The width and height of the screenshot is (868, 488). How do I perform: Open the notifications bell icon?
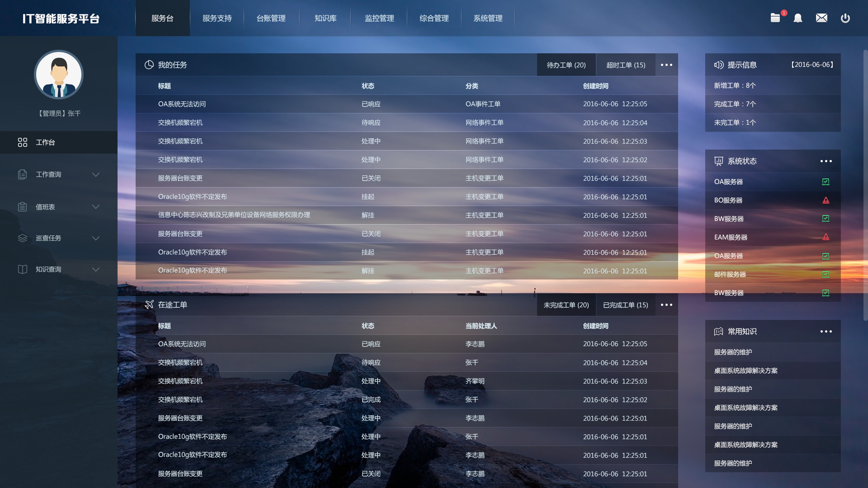(x=798, y=18)
